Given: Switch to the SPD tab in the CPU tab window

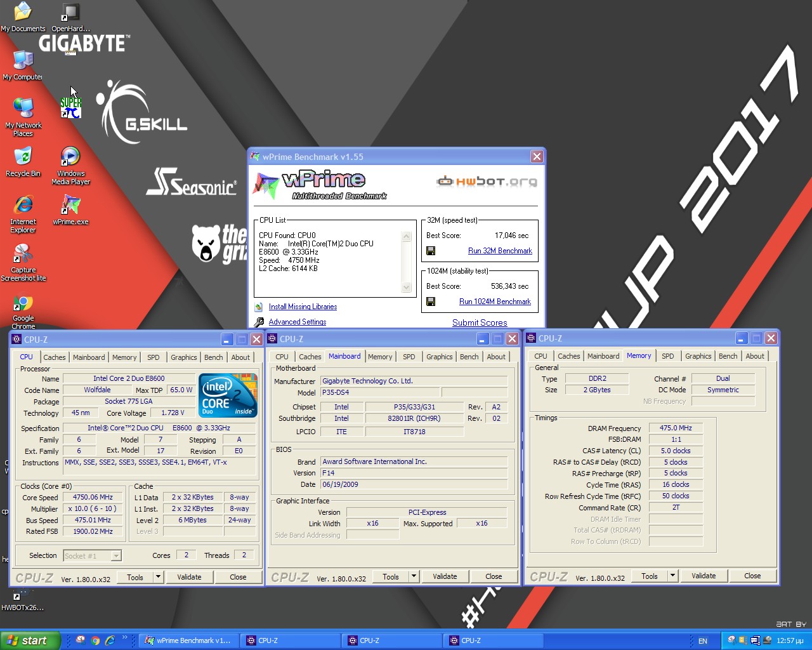Looking at the screenshot, I should coord(154,357).
